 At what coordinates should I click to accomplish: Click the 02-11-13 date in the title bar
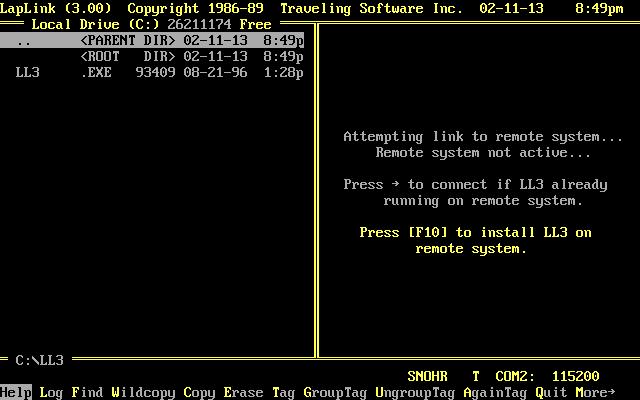(511, 8)
